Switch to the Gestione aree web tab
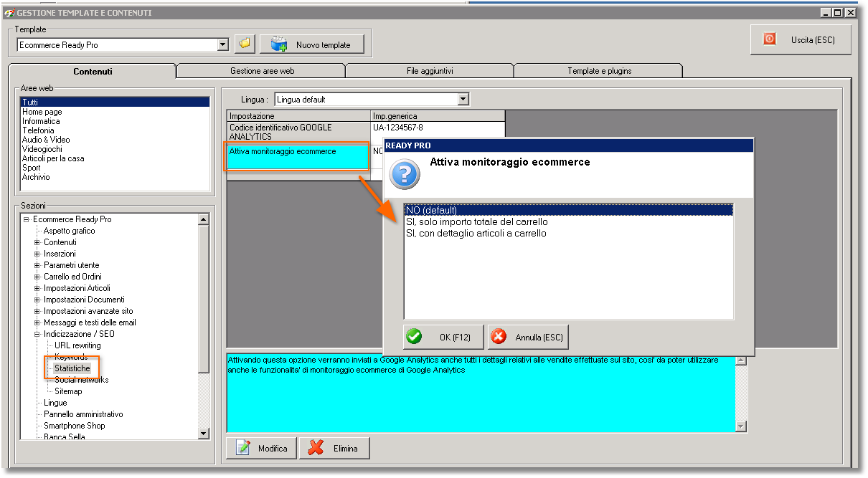 coord(262,71)
